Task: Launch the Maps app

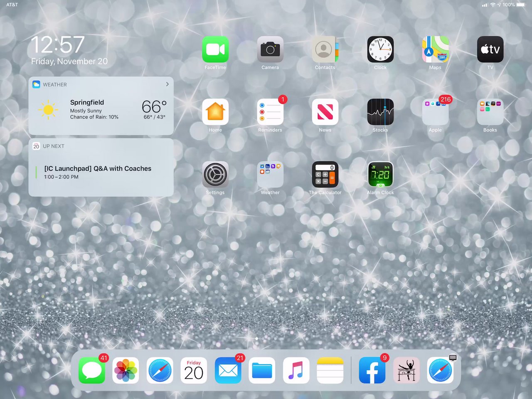Action: [435, 49]
